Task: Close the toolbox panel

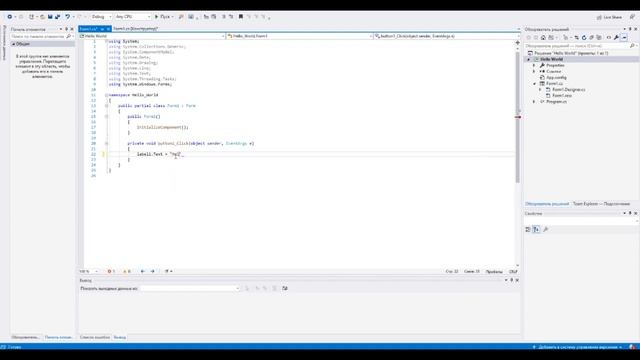Action: [x=72, y=29]
